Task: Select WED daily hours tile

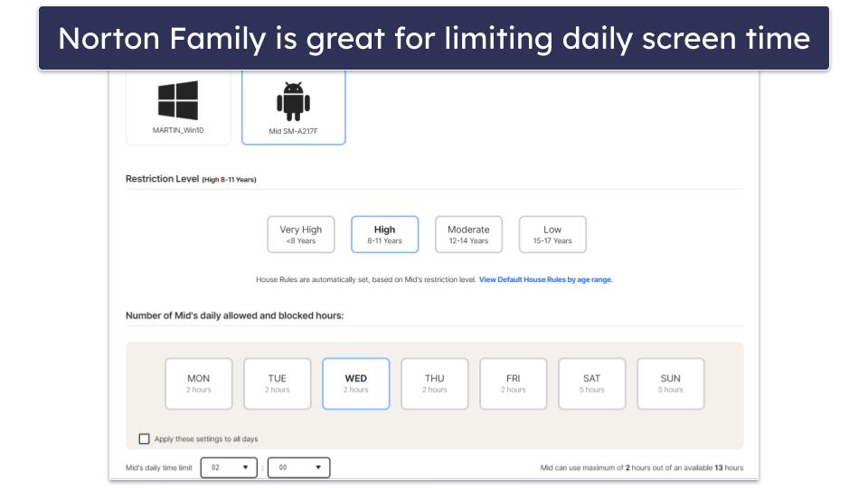Action: tap(356, 384)
